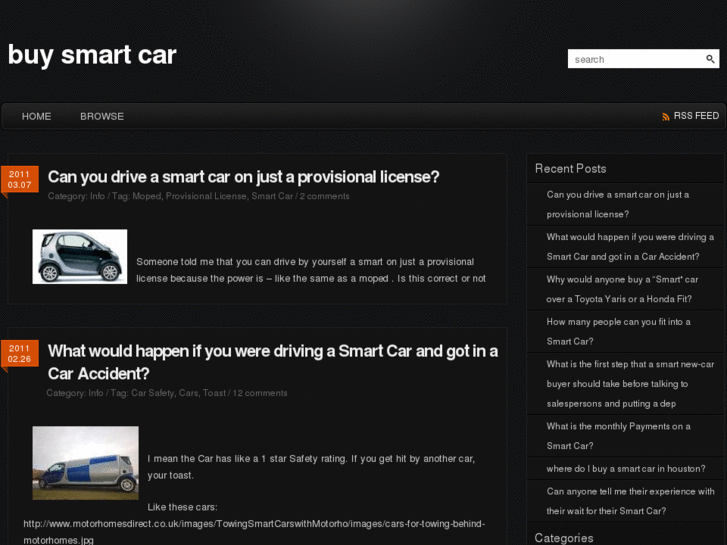Open post title 'Can you drive a smart car on just a provisional license?'
Screen dimensions: 727x545
pos(243,177)
